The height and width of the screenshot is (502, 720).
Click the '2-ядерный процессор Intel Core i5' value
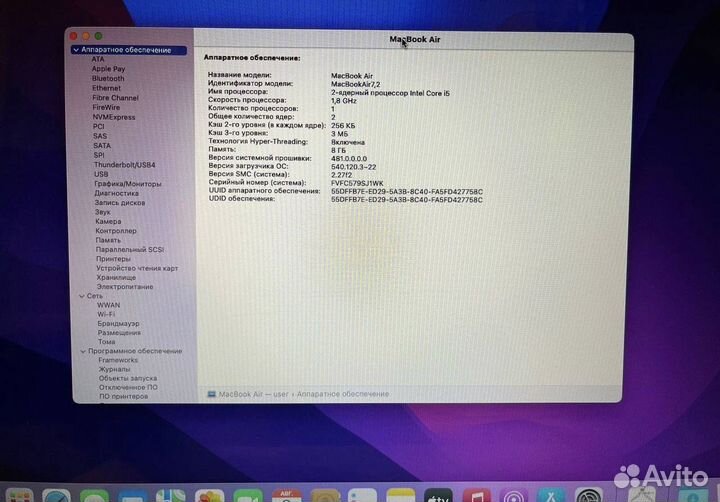390,93
